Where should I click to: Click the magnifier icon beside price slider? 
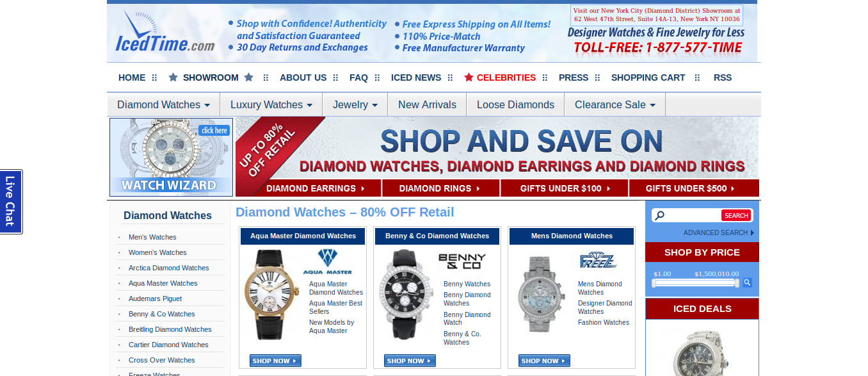pos(747,282)
